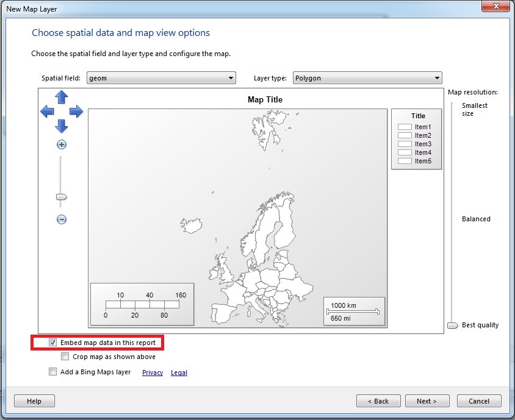Select the color scale with 0 to 160
This screenshot has width=515, height=420.
click(142, 304)
